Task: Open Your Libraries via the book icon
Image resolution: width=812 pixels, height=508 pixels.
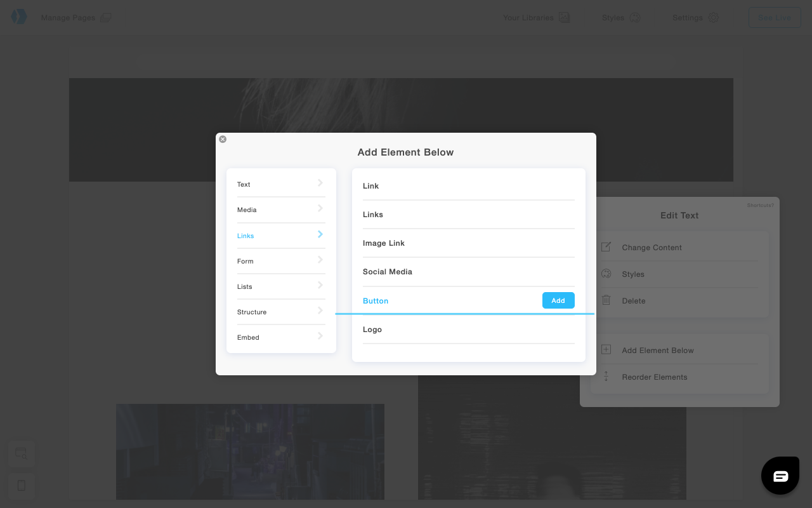Action: pyautogui.click(x=563, y=18)
